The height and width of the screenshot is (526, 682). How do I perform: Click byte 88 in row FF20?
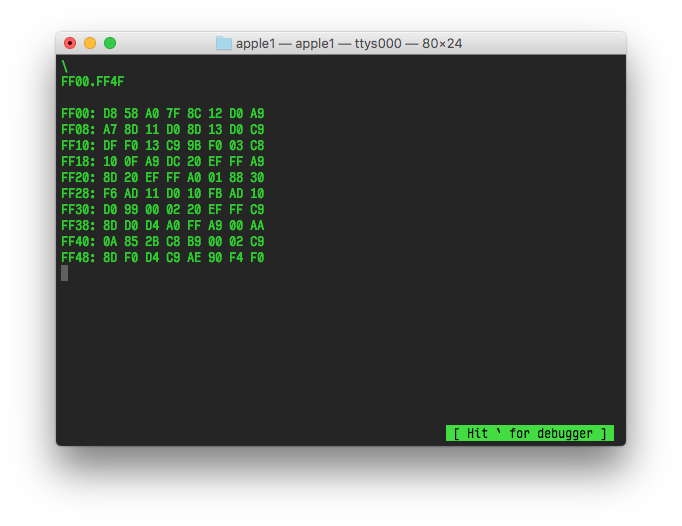pyautogui.click(x=236, y=178)
